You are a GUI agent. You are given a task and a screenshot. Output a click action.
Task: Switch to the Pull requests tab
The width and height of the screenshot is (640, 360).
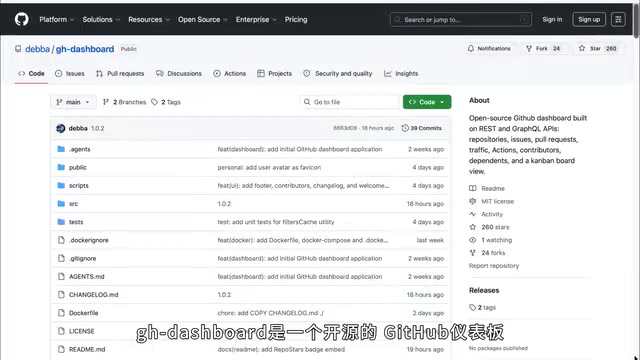(x=120, y=73)
